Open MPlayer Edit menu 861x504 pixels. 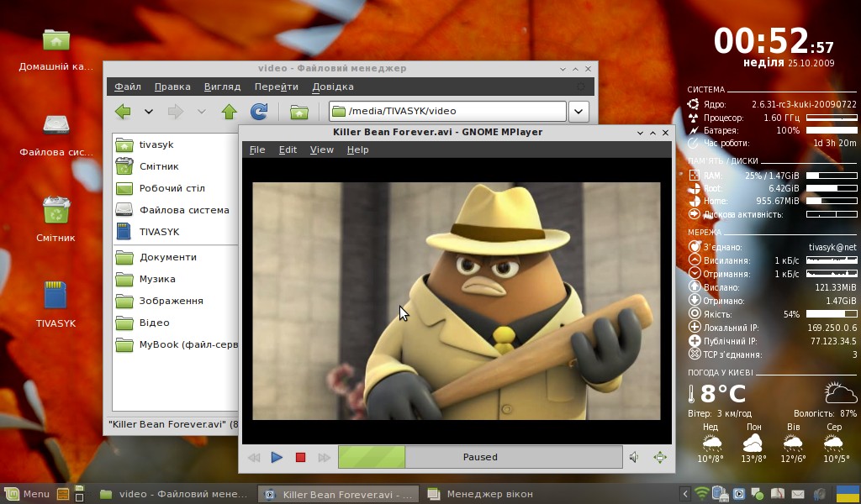point(288,150)
